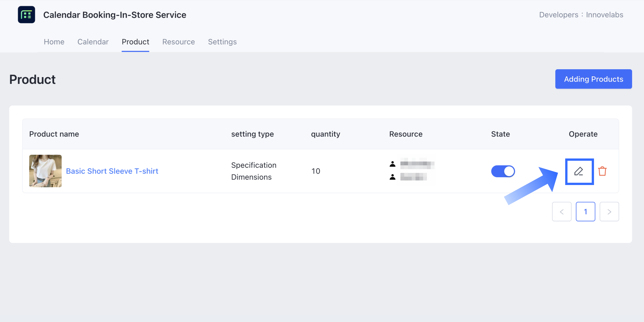Switch to the Calendar tab
Image resolution: width=644 pixels, height=322 pixels.
[x=93, y=42]
